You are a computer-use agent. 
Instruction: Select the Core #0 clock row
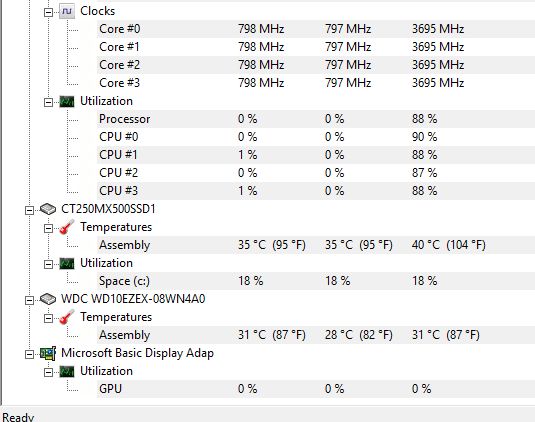coord(316,29)
